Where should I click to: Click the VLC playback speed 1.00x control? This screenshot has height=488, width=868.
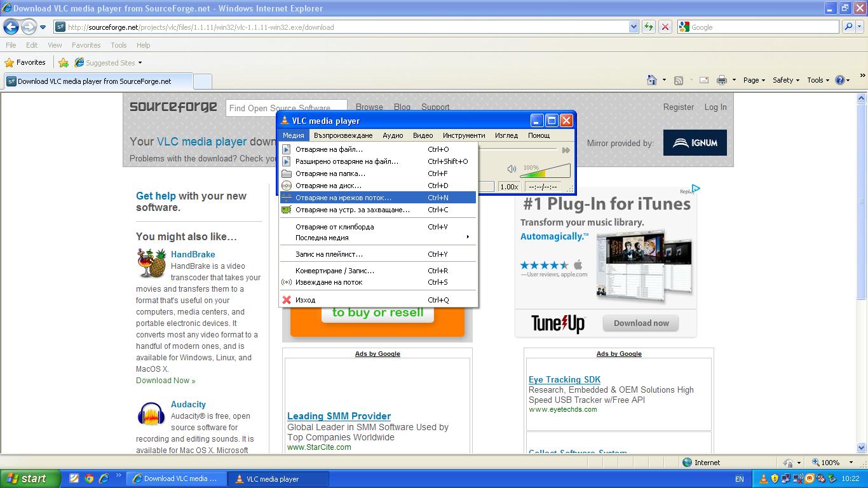click(x=509, y=187)
